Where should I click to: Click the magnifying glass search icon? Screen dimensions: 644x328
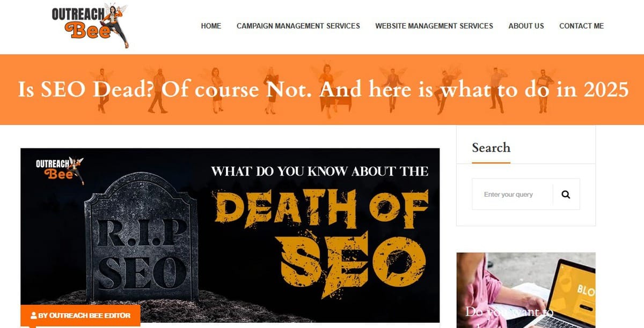pos(566,195)
